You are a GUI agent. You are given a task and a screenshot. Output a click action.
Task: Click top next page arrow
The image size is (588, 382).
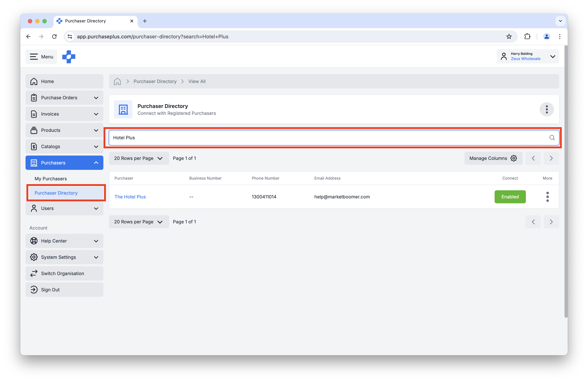click(x=551, y=158)
